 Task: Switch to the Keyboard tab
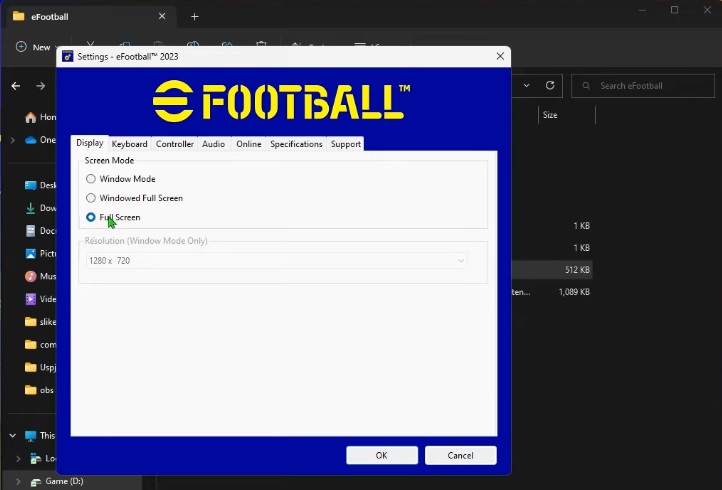[x=129, y=144]
